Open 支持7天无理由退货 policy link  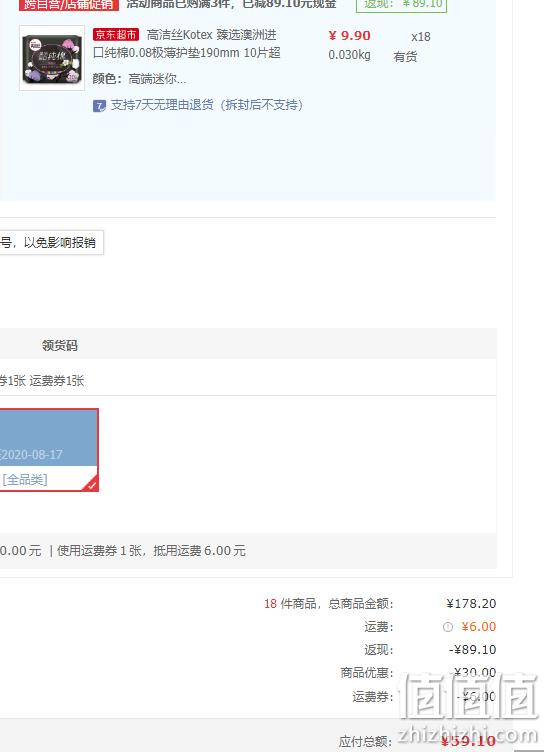[x=207, y=105]
